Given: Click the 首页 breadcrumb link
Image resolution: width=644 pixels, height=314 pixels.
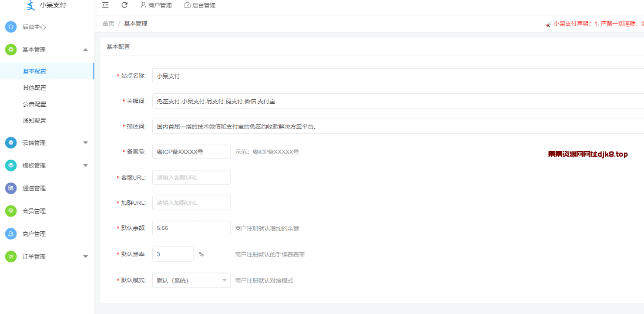Looking at the screenshot, I should (x=108, y=24).
